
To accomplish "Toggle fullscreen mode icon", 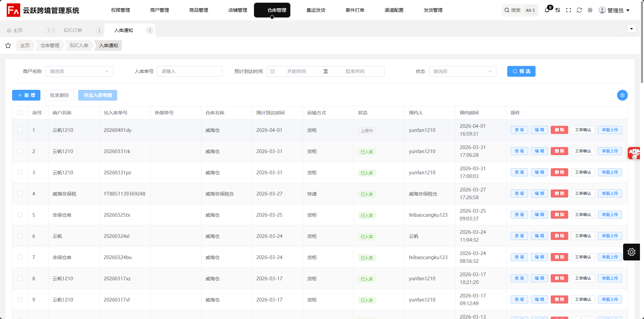I will coord(569,10).
